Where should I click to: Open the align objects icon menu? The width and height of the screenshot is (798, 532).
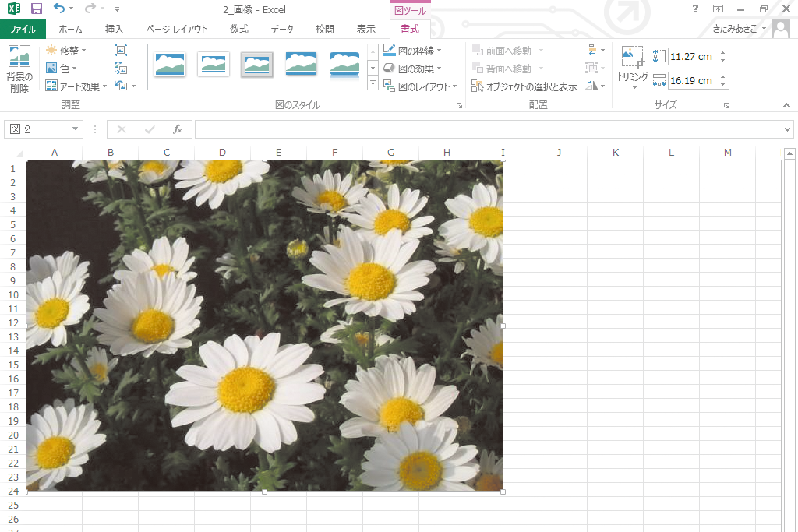point(595,51)
